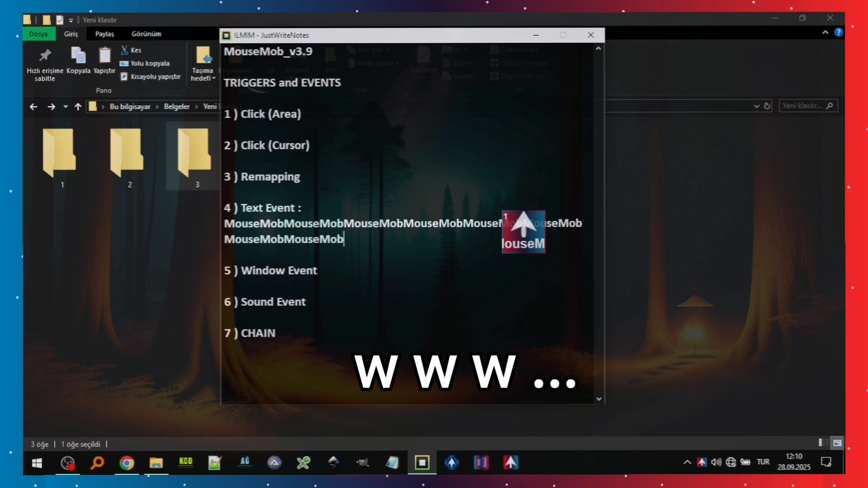
Task: Click Belgeler in the breadcrumb path
Action: coord(176,107)
